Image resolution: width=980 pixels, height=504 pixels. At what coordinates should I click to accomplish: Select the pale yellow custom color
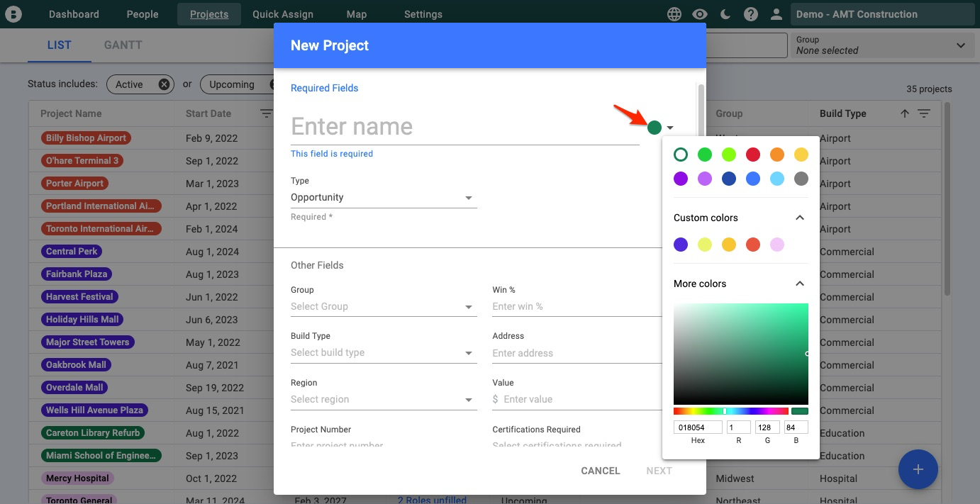[x=705, y=245]
